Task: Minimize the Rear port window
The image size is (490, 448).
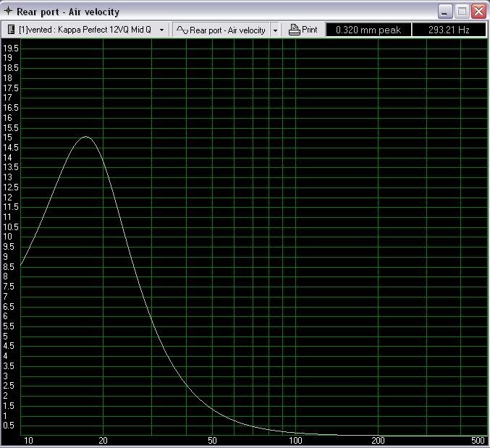Action: click(x=445, y=12)
